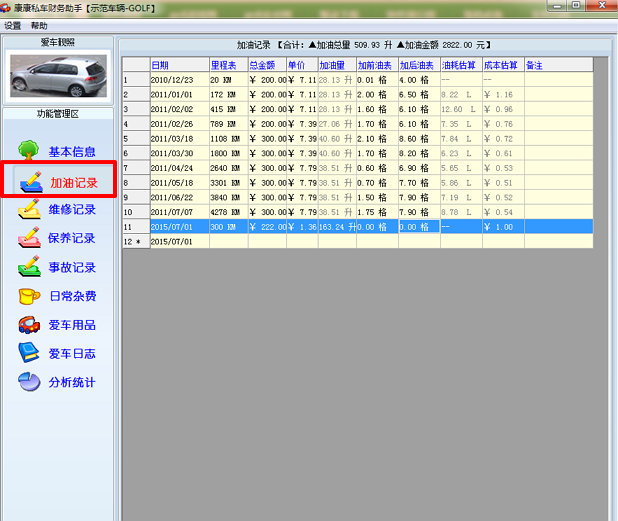Image resolution: width=618 pixels, height=521 pixels.
Task: Click the 备注 column header
Action: (x=558, y=65)
